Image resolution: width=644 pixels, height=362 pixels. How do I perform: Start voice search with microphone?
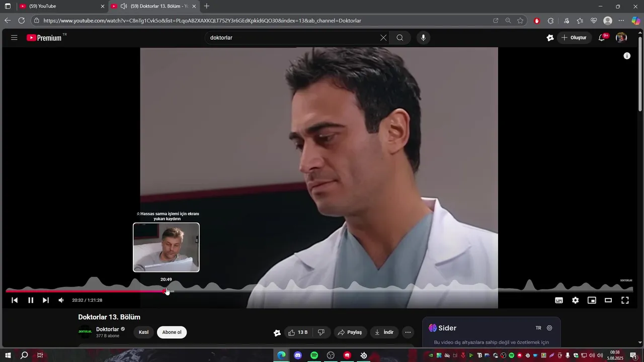(423, 38)
